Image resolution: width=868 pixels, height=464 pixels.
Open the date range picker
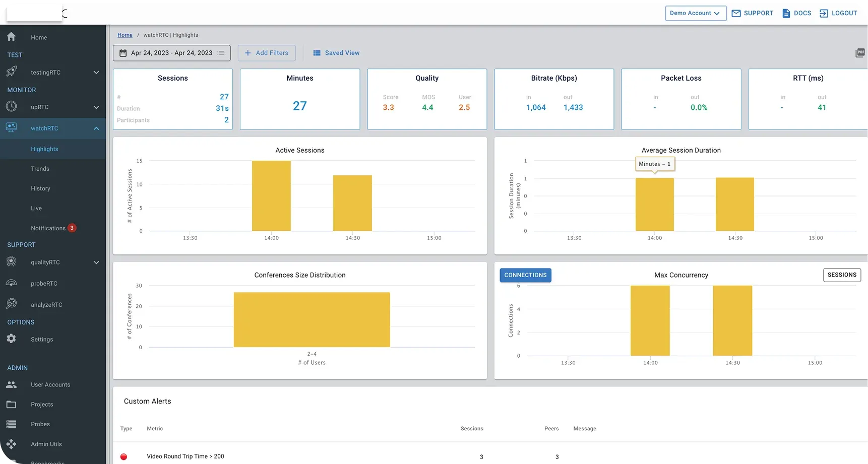pyautogui.click(x=171, y=53)
